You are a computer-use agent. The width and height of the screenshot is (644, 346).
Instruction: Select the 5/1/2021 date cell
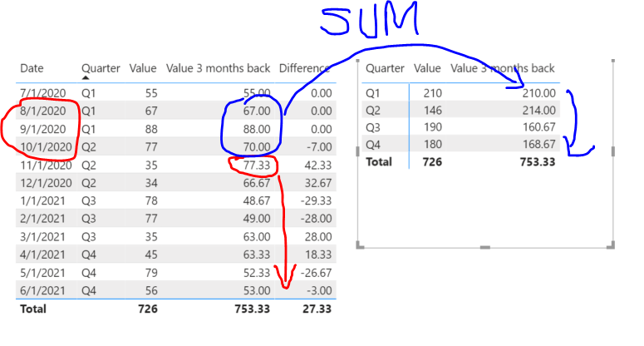42,273
